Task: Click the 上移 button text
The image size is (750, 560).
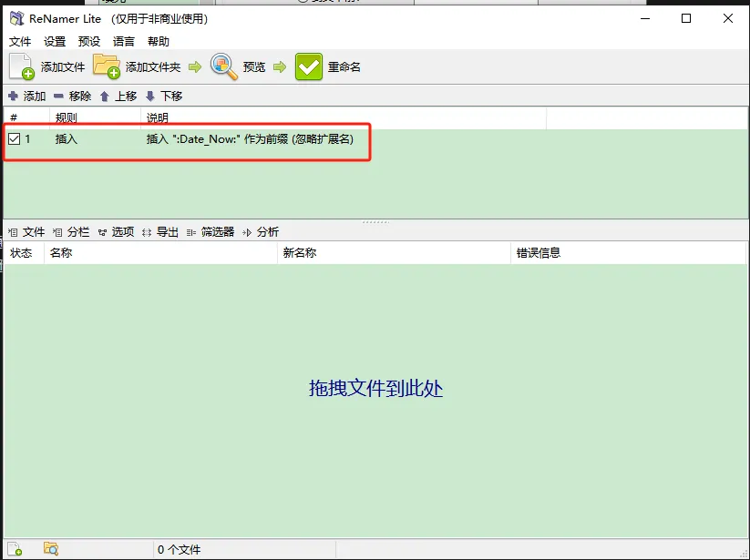Action: [x=126, y=96]
